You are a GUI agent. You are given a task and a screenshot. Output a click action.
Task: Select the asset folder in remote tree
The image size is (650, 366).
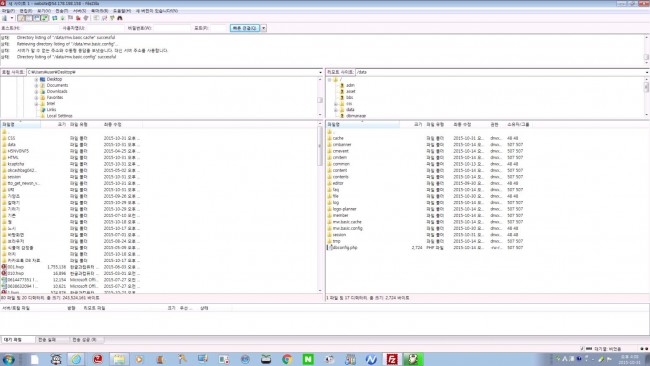tap(351, 92)
